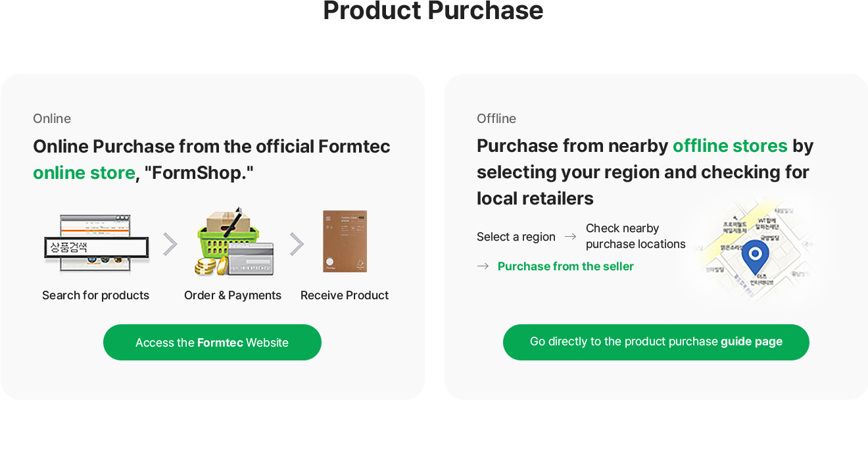Click the Check nearby purchase locations text

coord(636,236)
